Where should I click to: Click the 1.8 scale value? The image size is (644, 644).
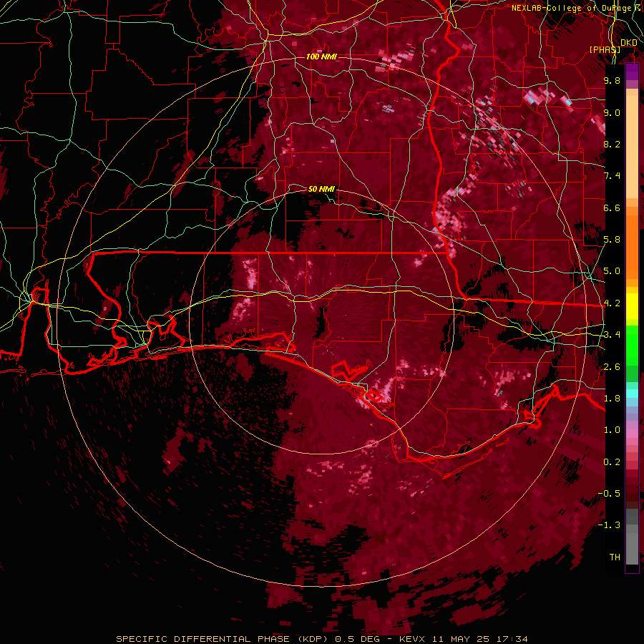612,399
